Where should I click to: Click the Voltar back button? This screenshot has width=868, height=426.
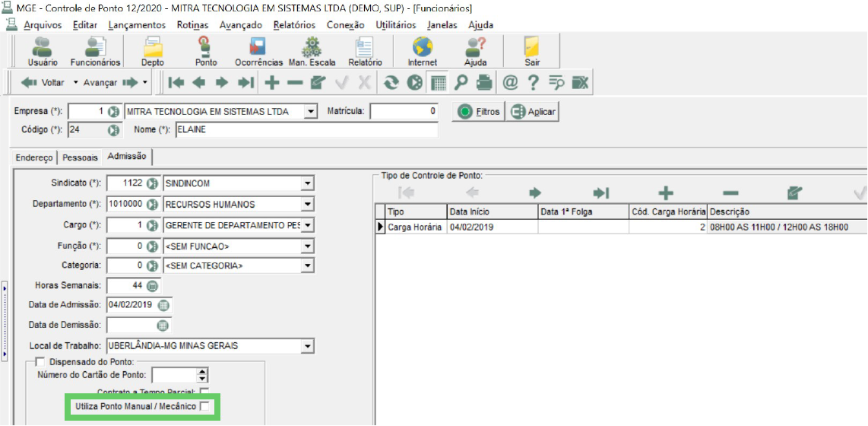point(43,83)
